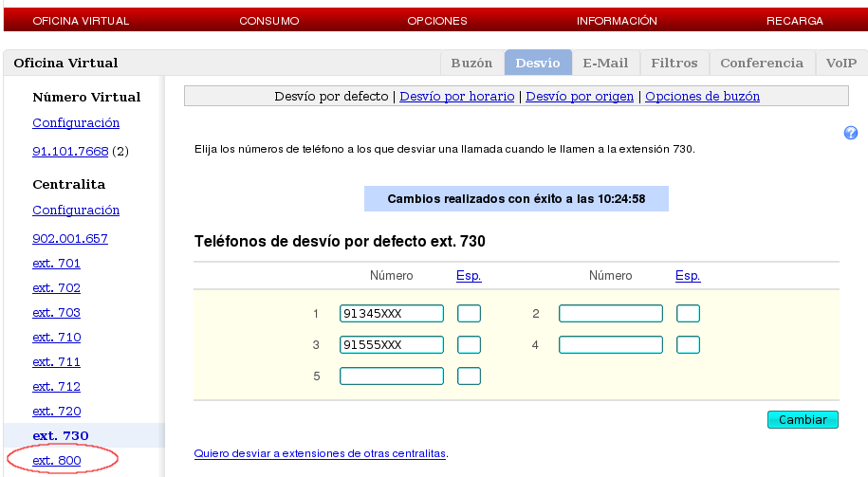The width and height of the screenshot is (868, 477).
Task: Check the Esp. box for number 1
Action: click(x=469, y=314)
